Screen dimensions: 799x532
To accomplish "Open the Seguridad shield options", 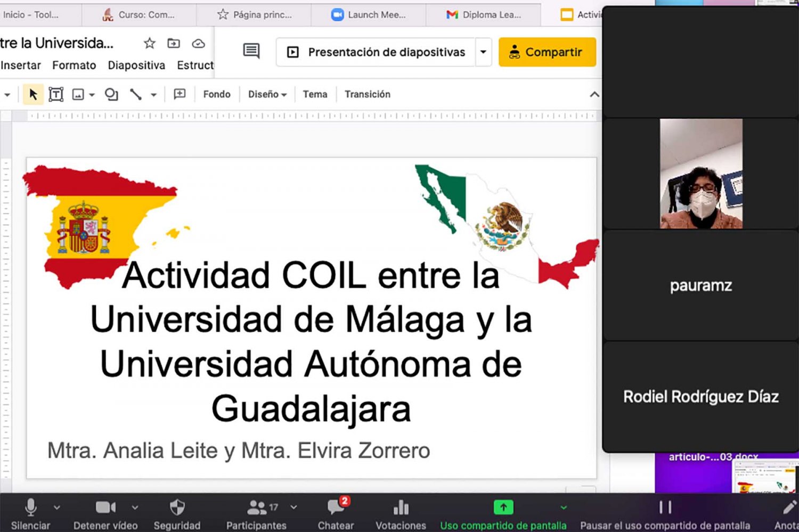I will [x=177, y=514].
